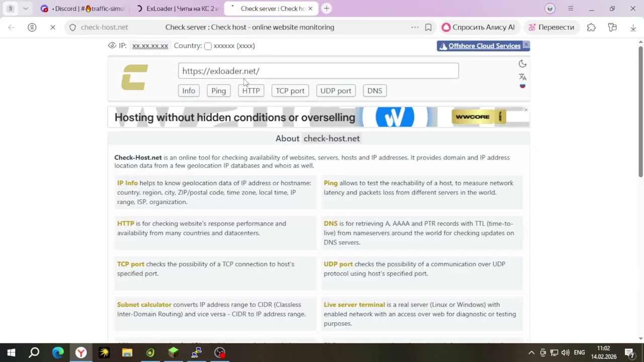Open the Ping description link
The height and width of the screenshot is (362, 644).
[331, 183]
